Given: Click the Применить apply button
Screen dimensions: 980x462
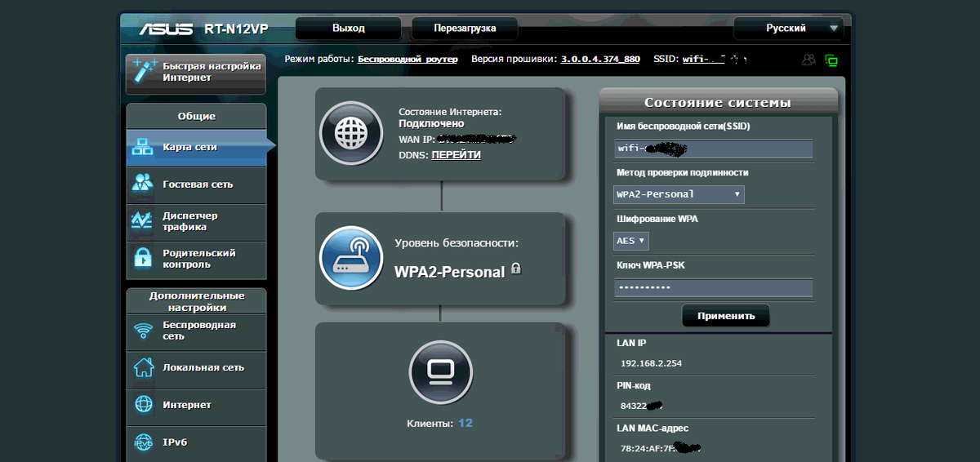Looking at the screenshot, I should 726,316.
